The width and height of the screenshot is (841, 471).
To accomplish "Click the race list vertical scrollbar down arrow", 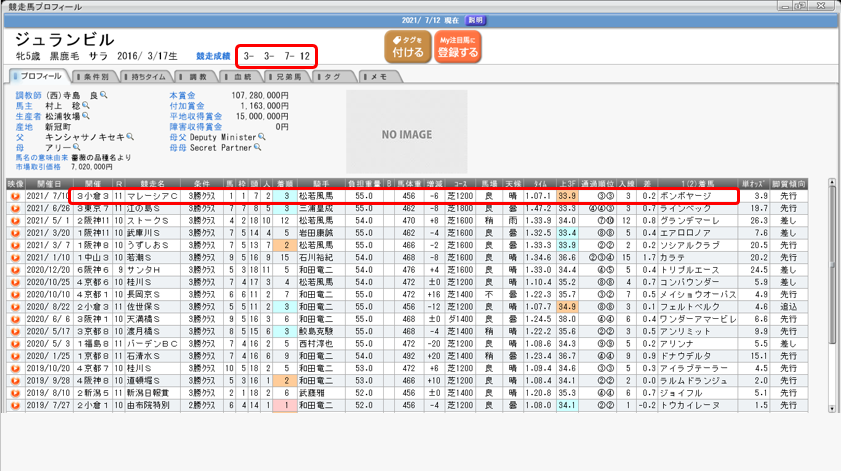I will [832, 407].
